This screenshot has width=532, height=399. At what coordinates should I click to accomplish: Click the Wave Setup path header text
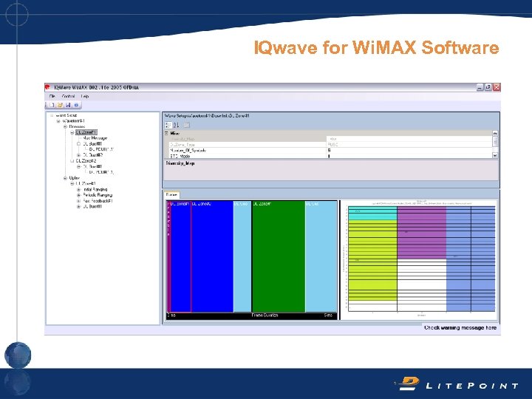207,116
